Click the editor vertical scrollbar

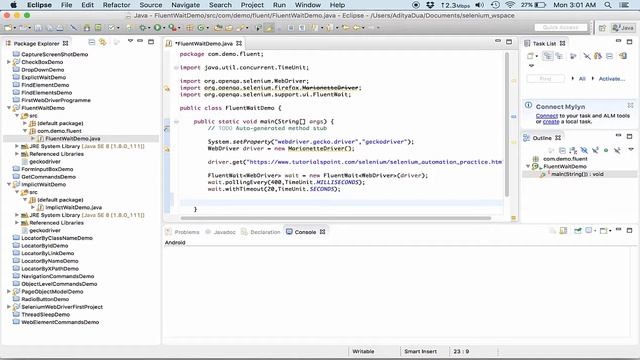(507, 125)
